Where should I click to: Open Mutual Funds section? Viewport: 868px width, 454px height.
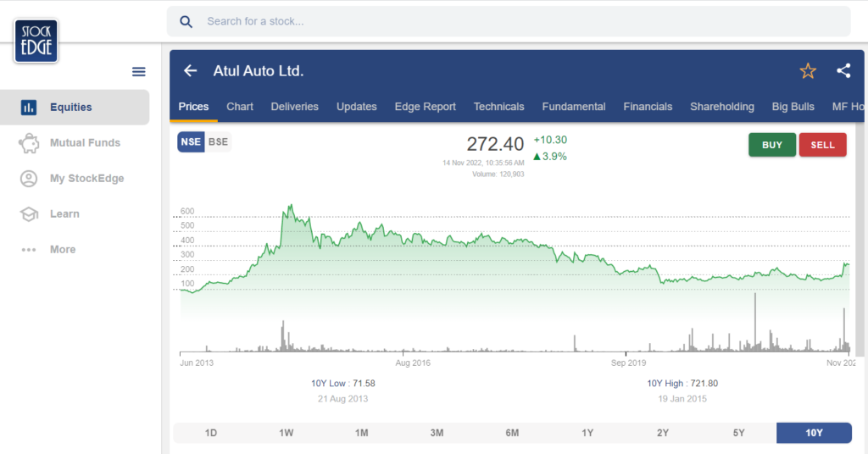[75, 142]
